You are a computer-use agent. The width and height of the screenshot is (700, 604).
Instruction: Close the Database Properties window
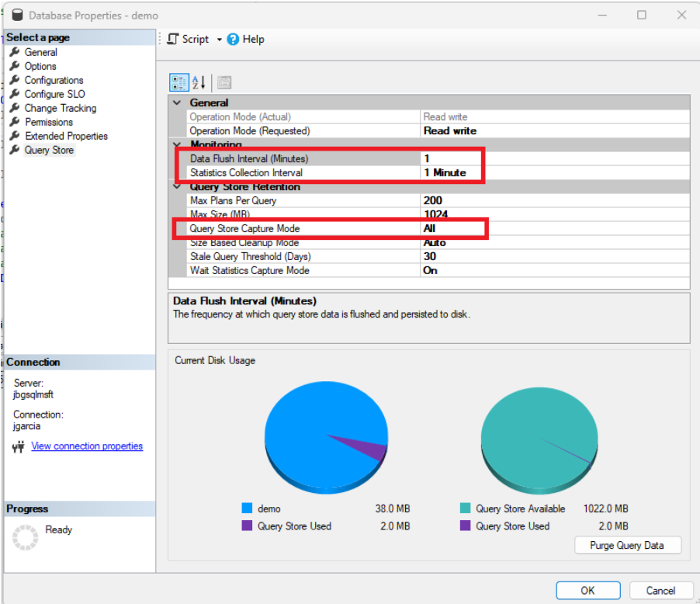click(681, 15)
